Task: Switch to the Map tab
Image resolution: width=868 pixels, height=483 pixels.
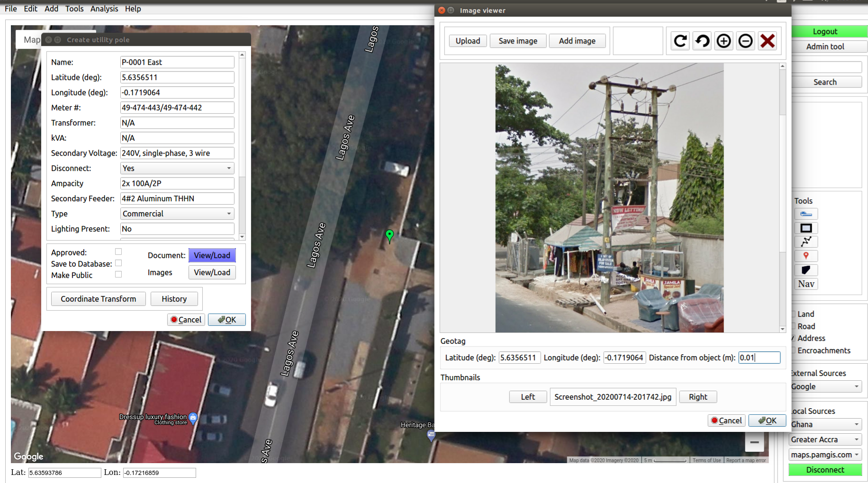Action: [29, 40]
